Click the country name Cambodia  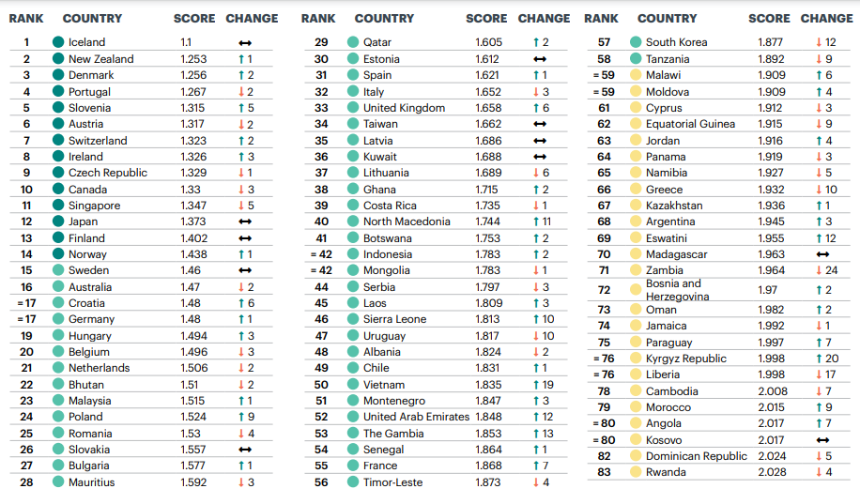[672, 391]
